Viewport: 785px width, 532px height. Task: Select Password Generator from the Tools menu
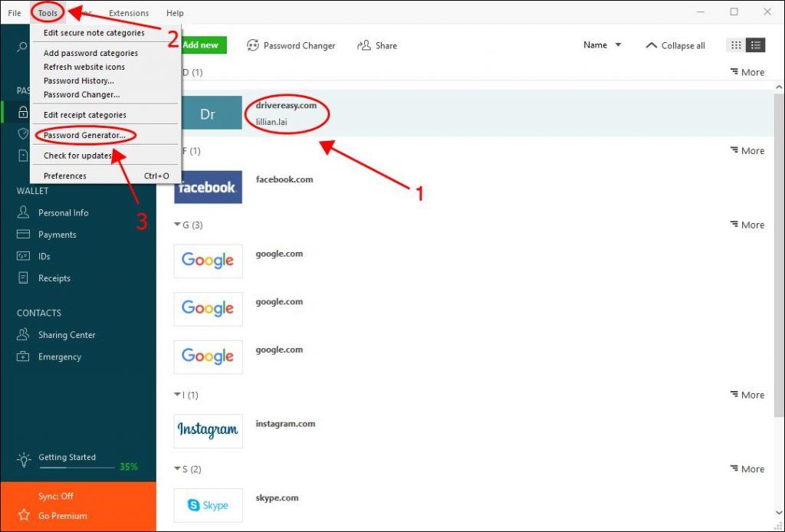point(84,135)
